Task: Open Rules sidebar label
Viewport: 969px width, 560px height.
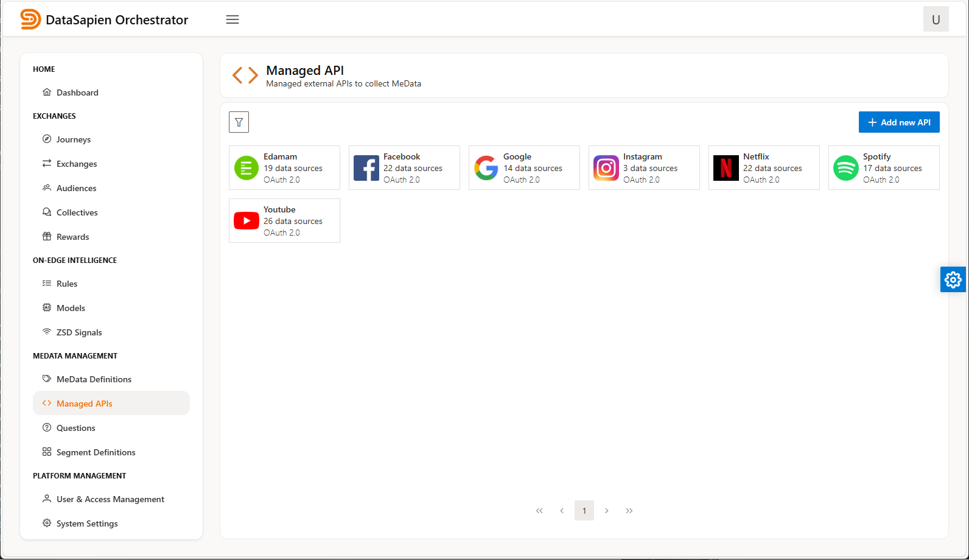Action: 67,284
